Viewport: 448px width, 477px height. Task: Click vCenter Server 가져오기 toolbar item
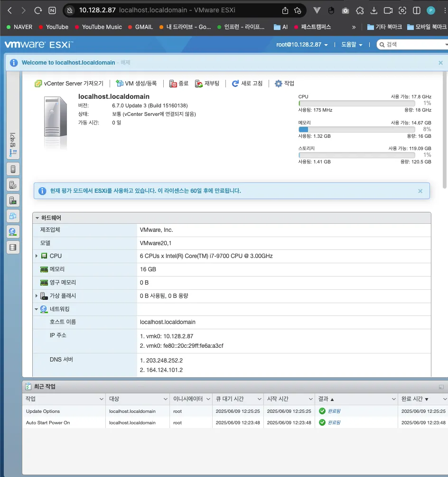pos(69,83)
